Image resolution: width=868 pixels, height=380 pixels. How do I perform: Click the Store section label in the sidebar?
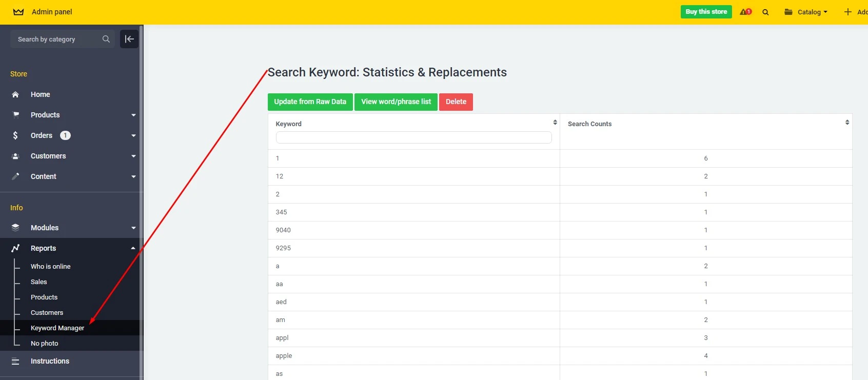pyautogui.click(x=19, y=74)
